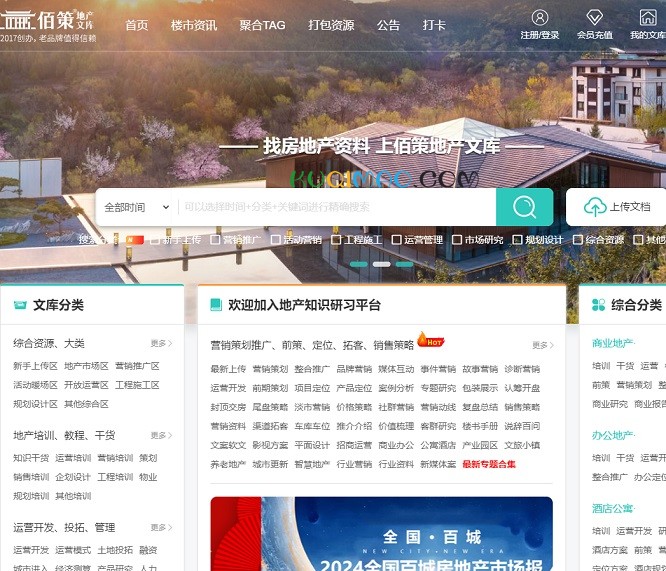Click the HOT flame badge
Image resolution: width=666 pixels, height=571 pixels.
pyautogui.click(x=430, y=340)
